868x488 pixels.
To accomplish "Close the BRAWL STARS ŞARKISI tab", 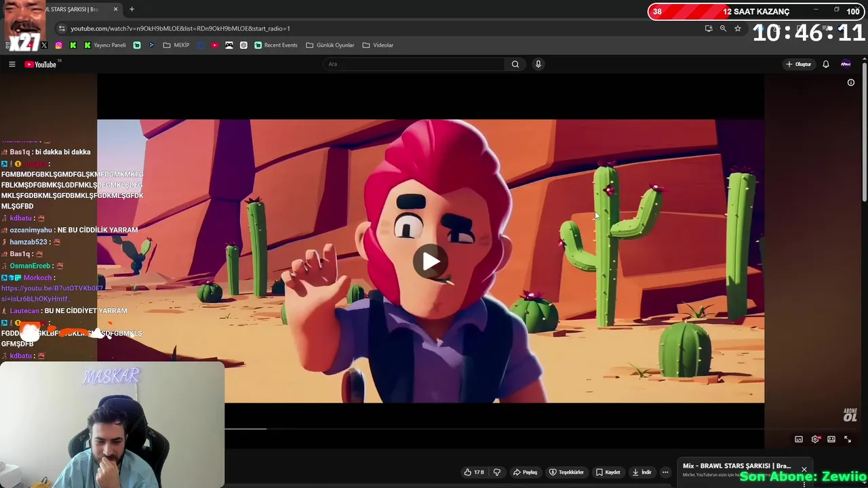I will click(x=115, y=9).
